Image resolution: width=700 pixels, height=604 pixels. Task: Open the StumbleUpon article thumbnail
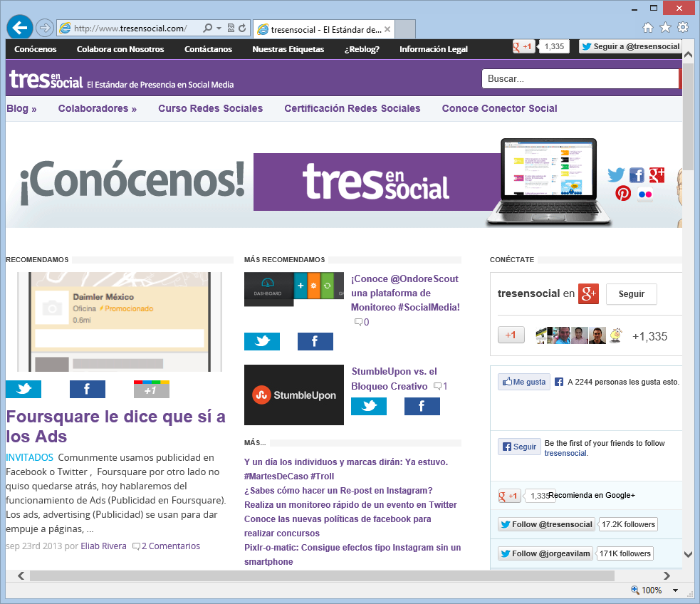click(x=294, y=395)
